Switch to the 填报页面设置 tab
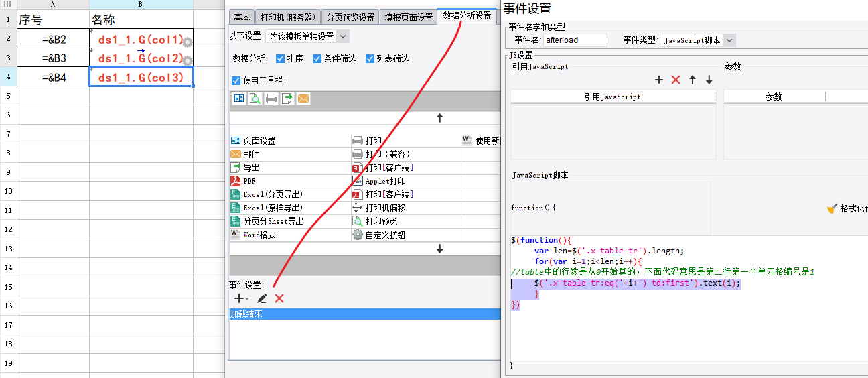868x378 pixels. point(408,17)
